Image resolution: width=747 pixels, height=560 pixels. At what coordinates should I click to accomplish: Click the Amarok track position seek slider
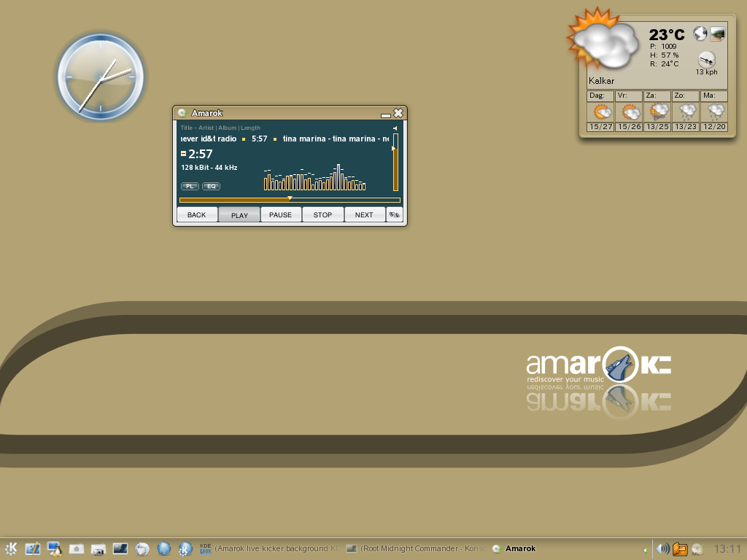290,200
